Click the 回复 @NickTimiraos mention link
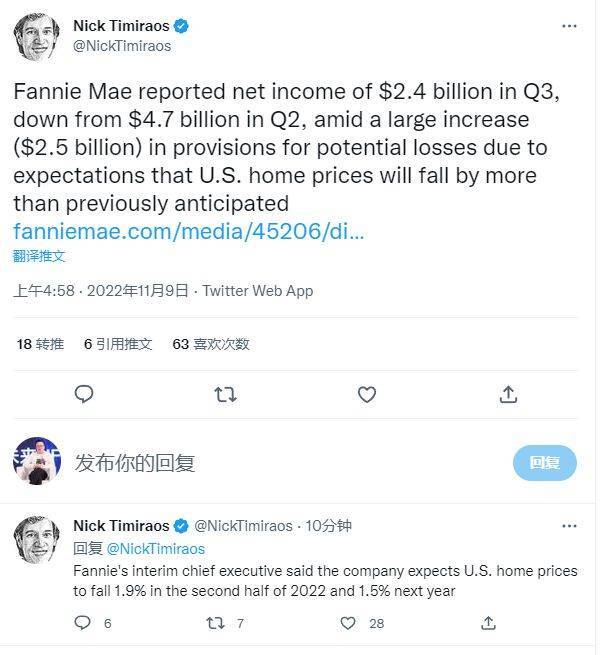 click(x=155, y=548)
